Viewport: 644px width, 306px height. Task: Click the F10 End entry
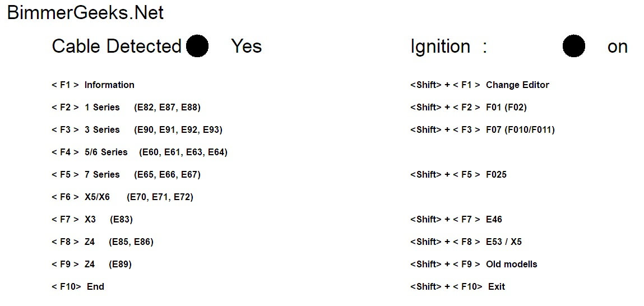pos(78,287)
